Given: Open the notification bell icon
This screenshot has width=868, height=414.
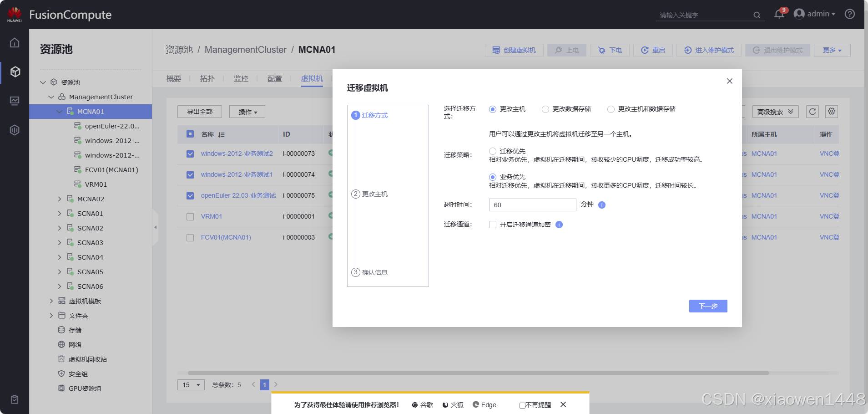Looking at the screenshot, I should (x=779, y=14).
